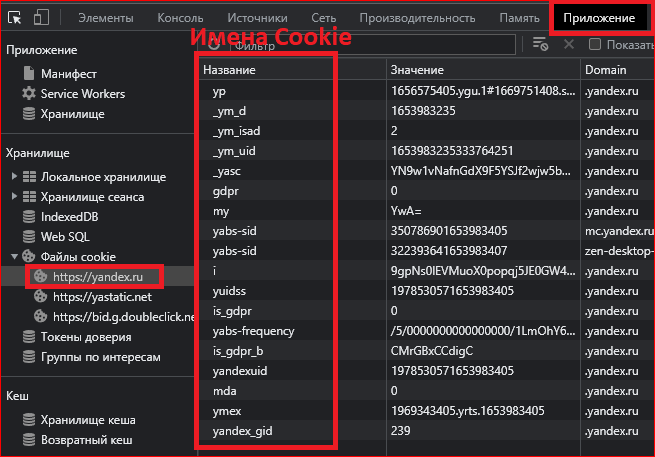The image size is (655, 457).
Task: Switch to the Сеть tab
Action: (323, 18)
